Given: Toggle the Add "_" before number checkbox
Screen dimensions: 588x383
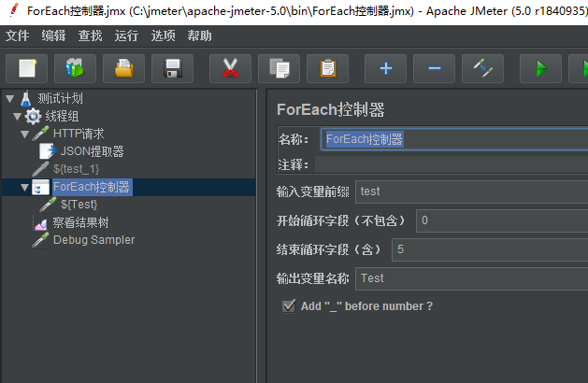Looking at the screenshot, I should pos(289,306).
